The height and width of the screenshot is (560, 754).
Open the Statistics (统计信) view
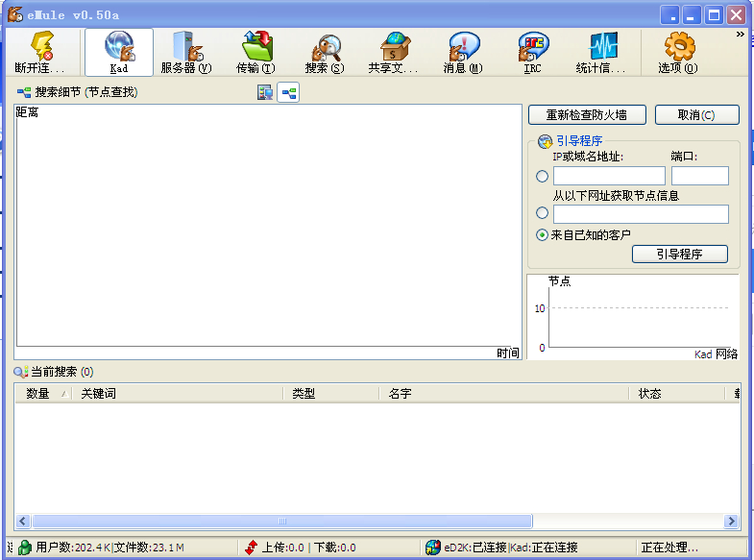[x=601, y=52]
